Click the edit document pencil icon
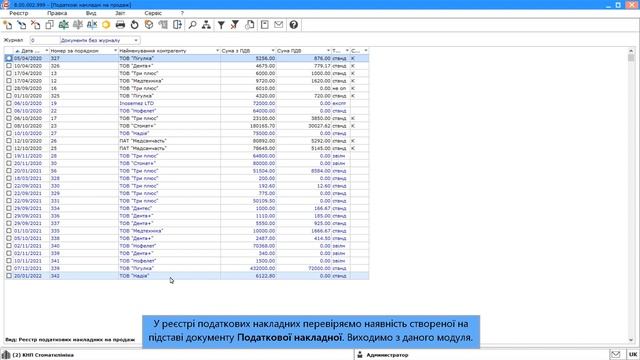Image resolution: width=640 pixels, height=360 pixels. [x=22, y=25]
